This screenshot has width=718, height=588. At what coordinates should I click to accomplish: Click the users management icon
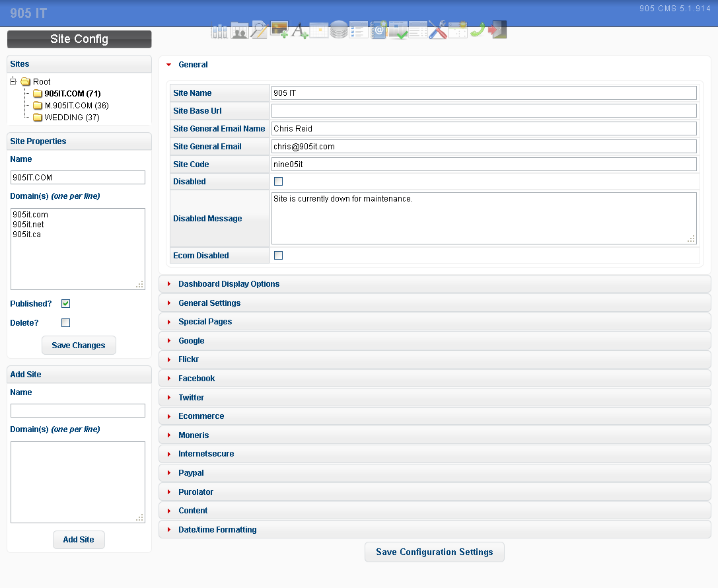[239, 30]
